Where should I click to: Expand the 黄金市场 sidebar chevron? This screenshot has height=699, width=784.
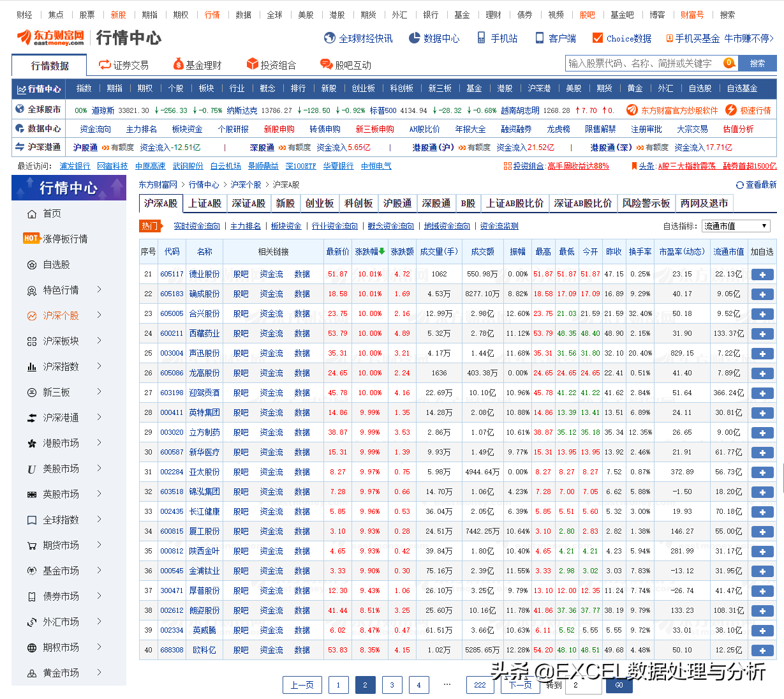pyautogui.click(x=99, y=673)
